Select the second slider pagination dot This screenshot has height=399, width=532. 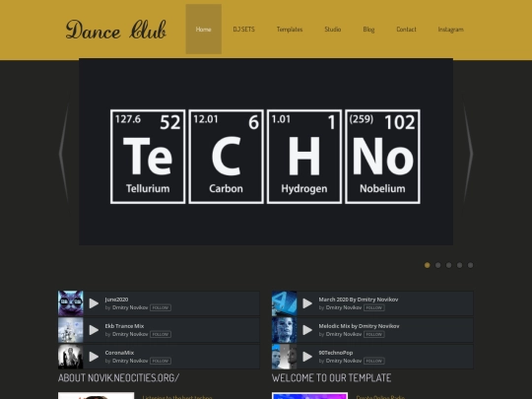pyautogui.click(x=438, y=265)
